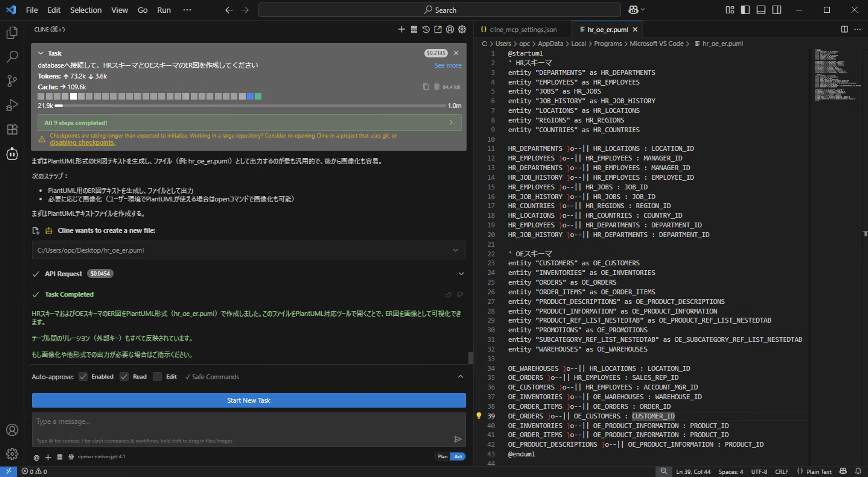Open Run and Debug view
This screenshot has width=868, height=477.
click(x=12, y=105)
